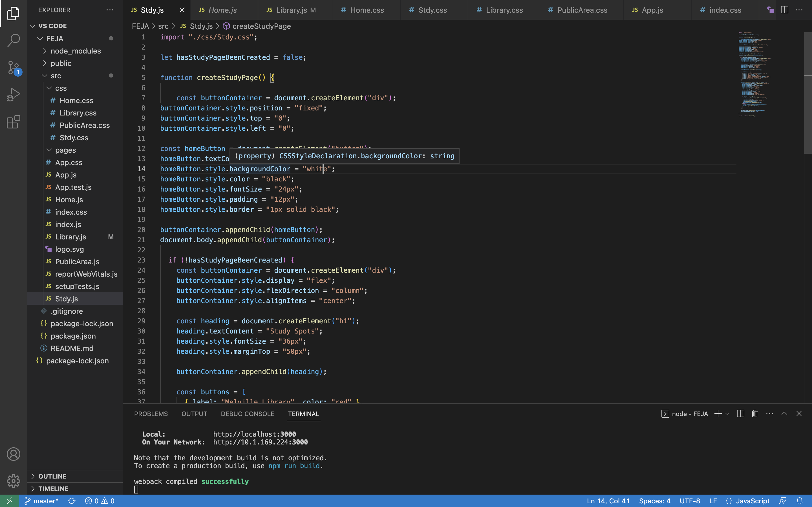Split the editor to the right
Viewport: 812px width, 507px height.
coord(784,10)
